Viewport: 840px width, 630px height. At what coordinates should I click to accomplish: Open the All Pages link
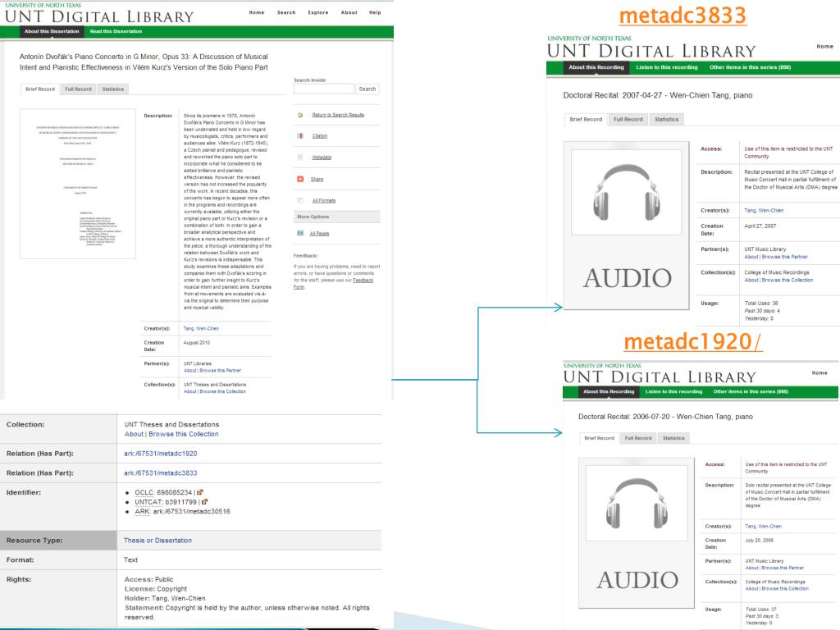pyautogui.click(x=319, y=234)
